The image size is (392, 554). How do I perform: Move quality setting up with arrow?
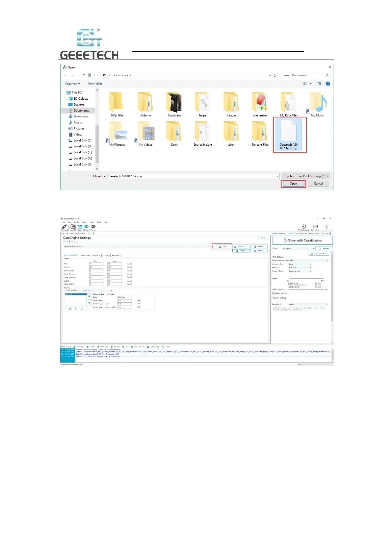click(x=89, y=296)
